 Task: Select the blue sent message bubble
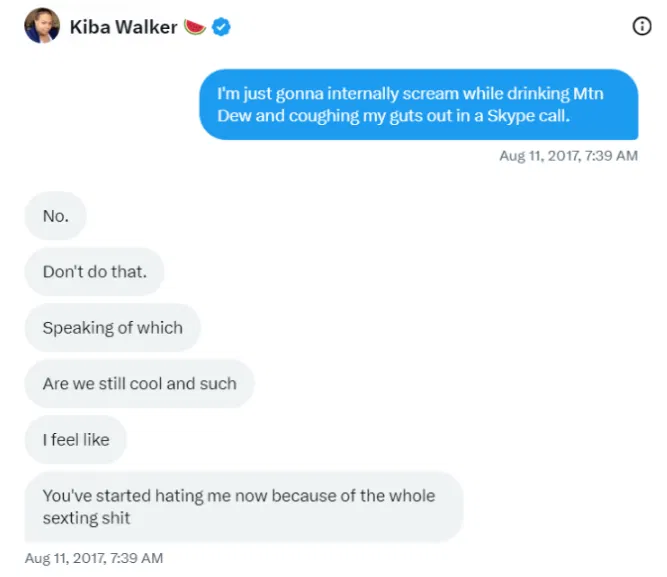418,104
